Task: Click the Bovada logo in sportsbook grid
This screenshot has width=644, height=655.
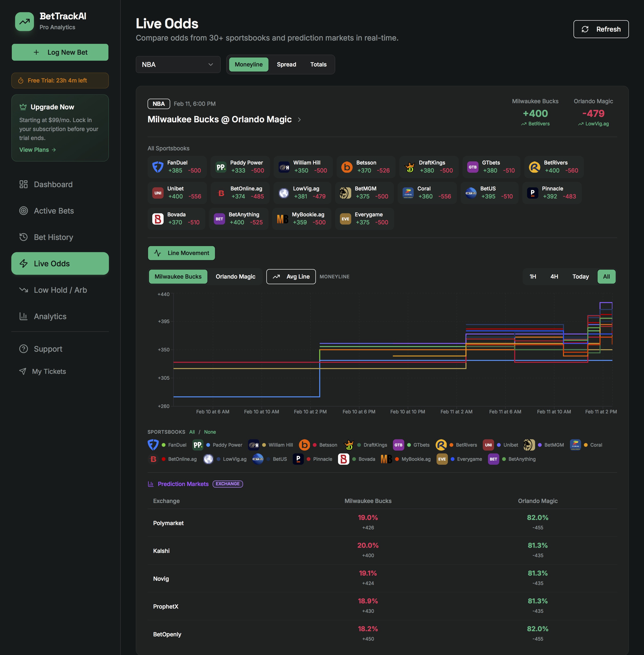Action: pos(158,219)
